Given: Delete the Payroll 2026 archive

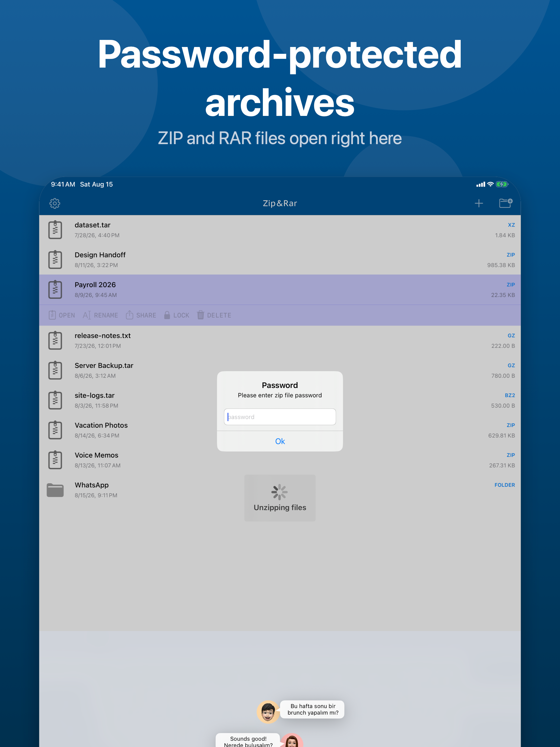Looking at the screenshot, I should 214,315.
